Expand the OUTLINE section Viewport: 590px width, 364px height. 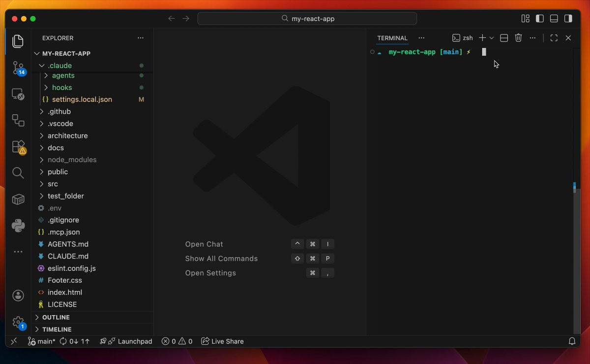[x=92, y=317]
